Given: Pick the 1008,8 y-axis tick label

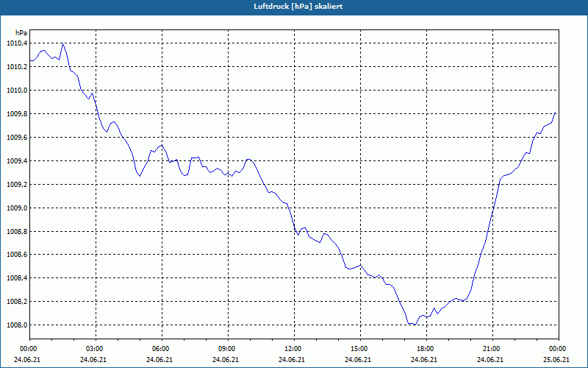Looking at the screenshot, I should [17, 231].
